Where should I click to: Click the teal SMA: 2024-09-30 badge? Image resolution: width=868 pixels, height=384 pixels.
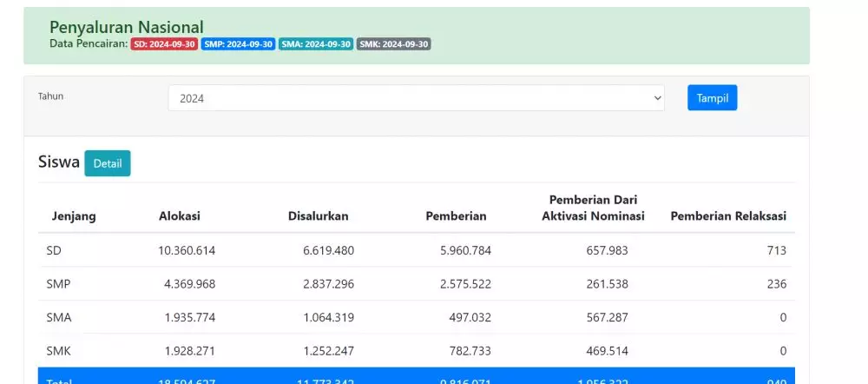point(316,44)
